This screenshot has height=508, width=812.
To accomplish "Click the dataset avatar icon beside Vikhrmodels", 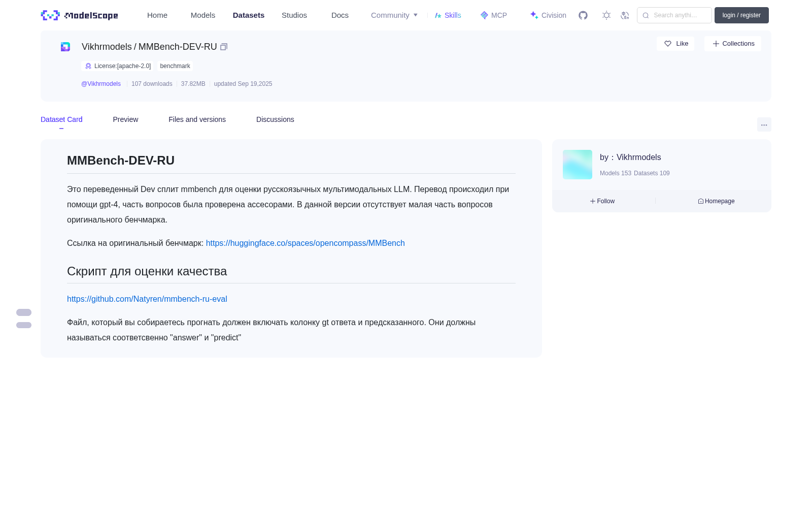I will tap(65, 47).
